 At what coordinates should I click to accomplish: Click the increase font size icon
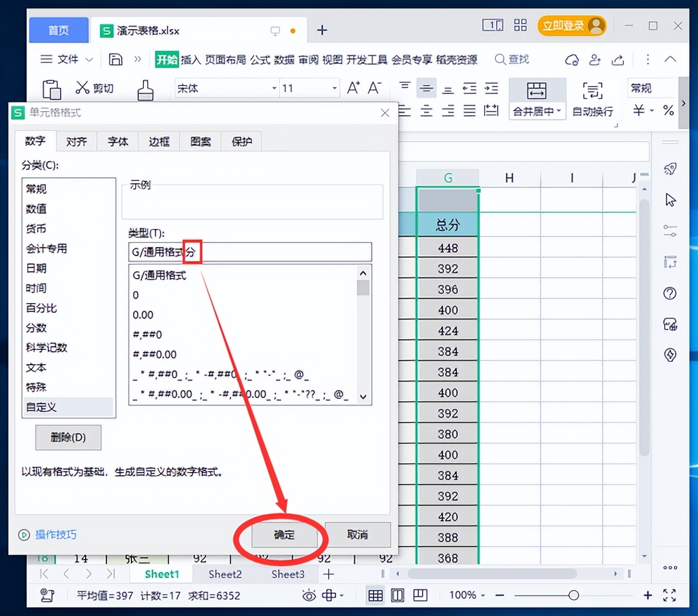pos(353,87)
